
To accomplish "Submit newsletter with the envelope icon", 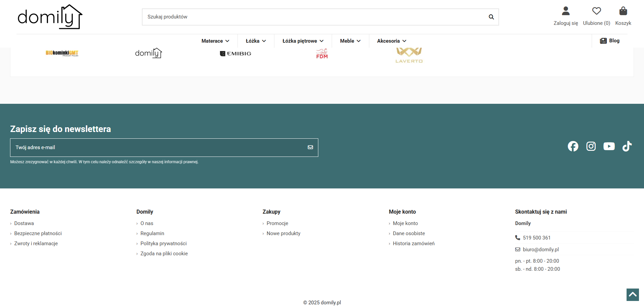I will pyautogui.click(x=310, y=147).
